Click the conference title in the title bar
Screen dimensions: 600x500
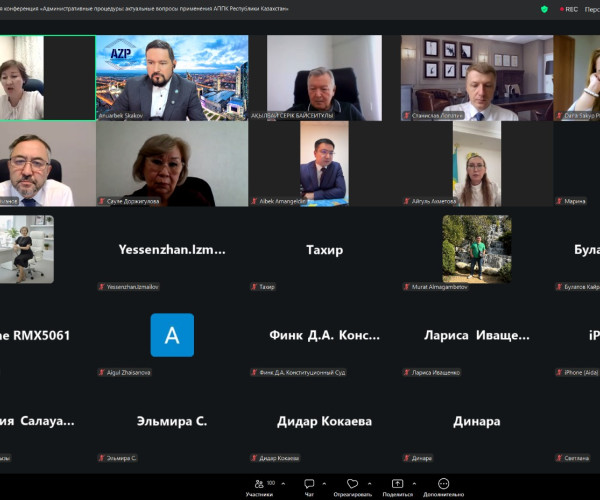coord(144,8)
